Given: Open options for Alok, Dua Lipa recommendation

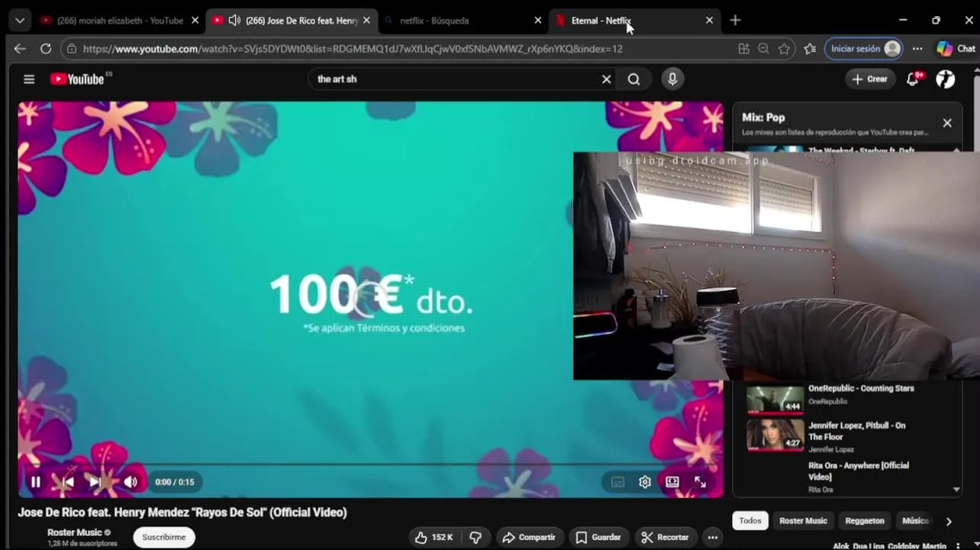Looking at the screenshot, I should pyautogui.click(x=958, y=546).
